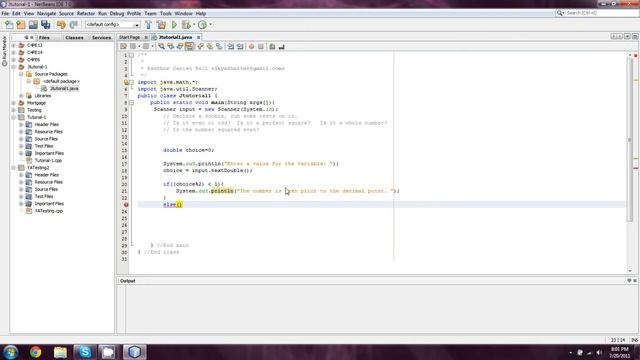Click the New File toolbar icon
This screenshot has height=360, width=640.
click(x=9, y=25)
